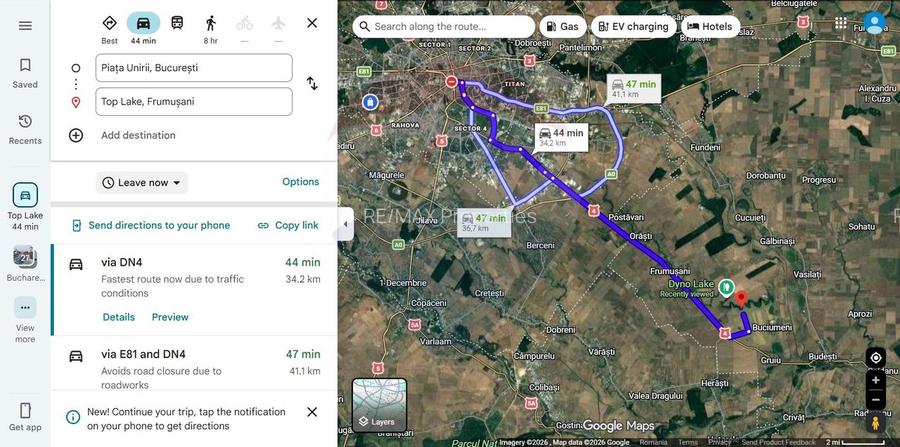Choose the Walking travel mode
The image size is (900, 447).
211,23
